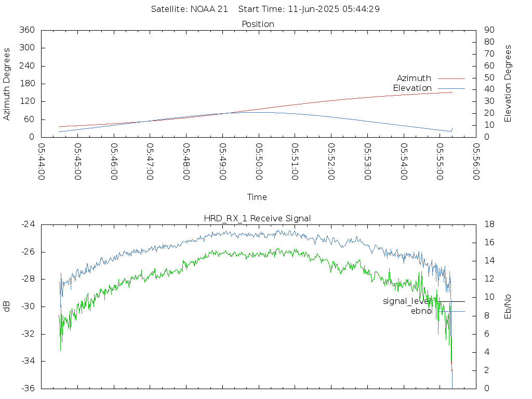Click the 'Eb/No' axis label
This screenshot has height=399, width=532.
(508, 307)
